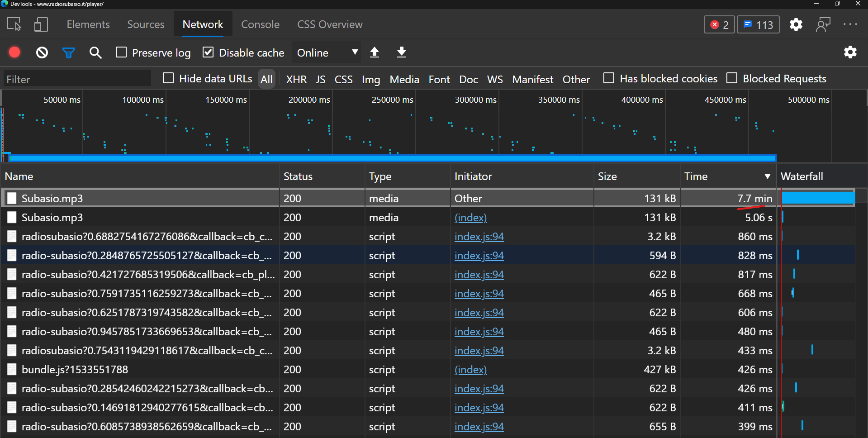The height and width of the screenshot is (438, 868).
Task: Select the Network tab
Action: coord(203,24)
